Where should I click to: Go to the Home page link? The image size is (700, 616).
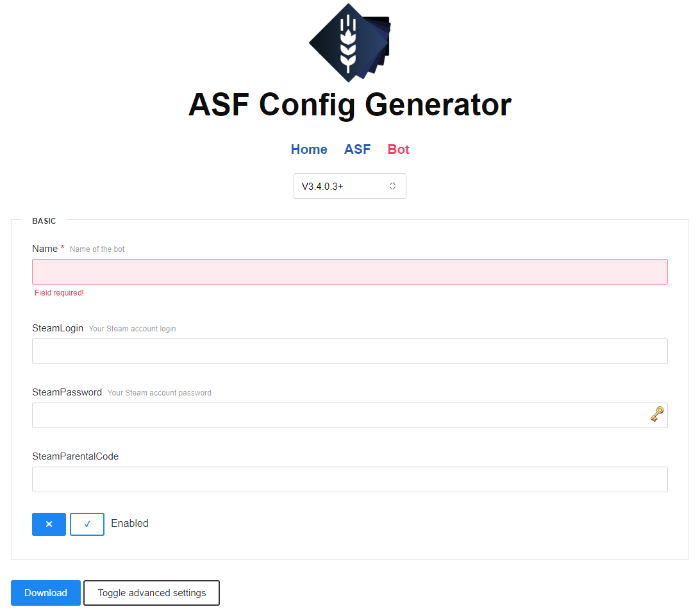(x=309, y=149)
